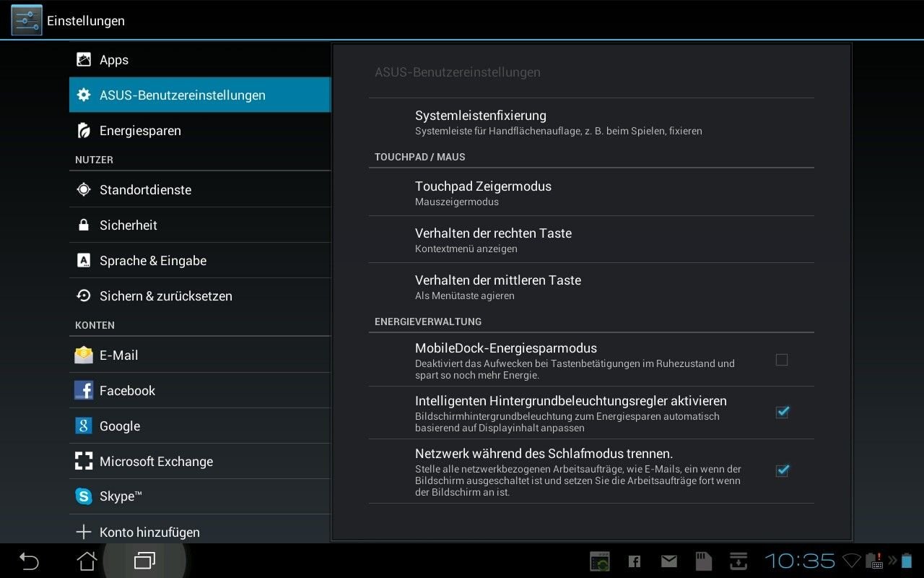Tap the restore icon beside Sichern & zurücksetzen
Image resolution: width=924 pixels, height=578 pixels.
point(84,296)
